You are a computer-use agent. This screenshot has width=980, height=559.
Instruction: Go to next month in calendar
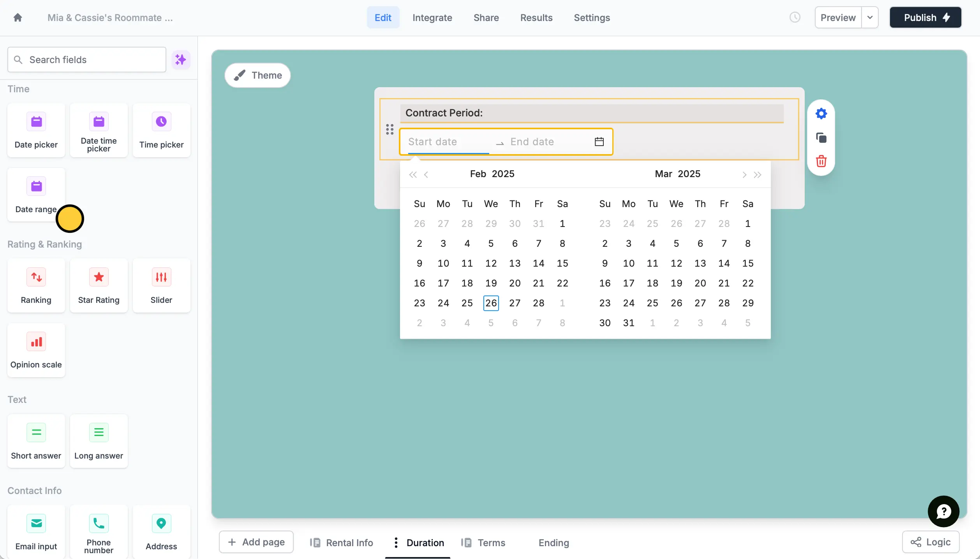744,174
